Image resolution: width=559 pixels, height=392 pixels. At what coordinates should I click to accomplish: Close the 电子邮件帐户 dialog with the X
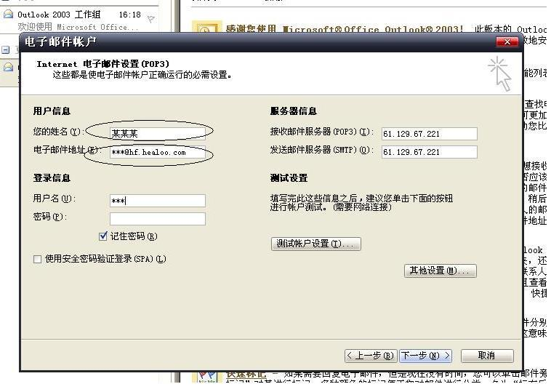507,42
